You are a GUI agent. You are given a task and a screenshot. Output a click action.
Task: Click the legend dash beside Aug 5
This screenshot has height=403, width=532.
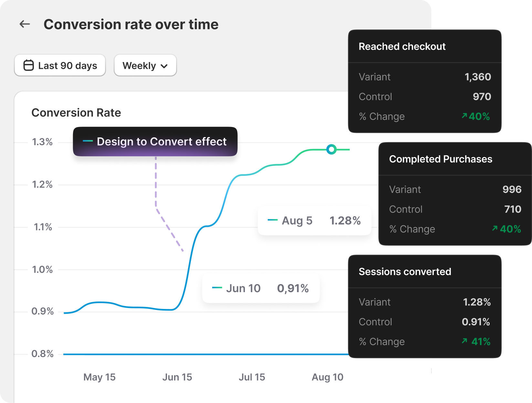coord(273,220)
